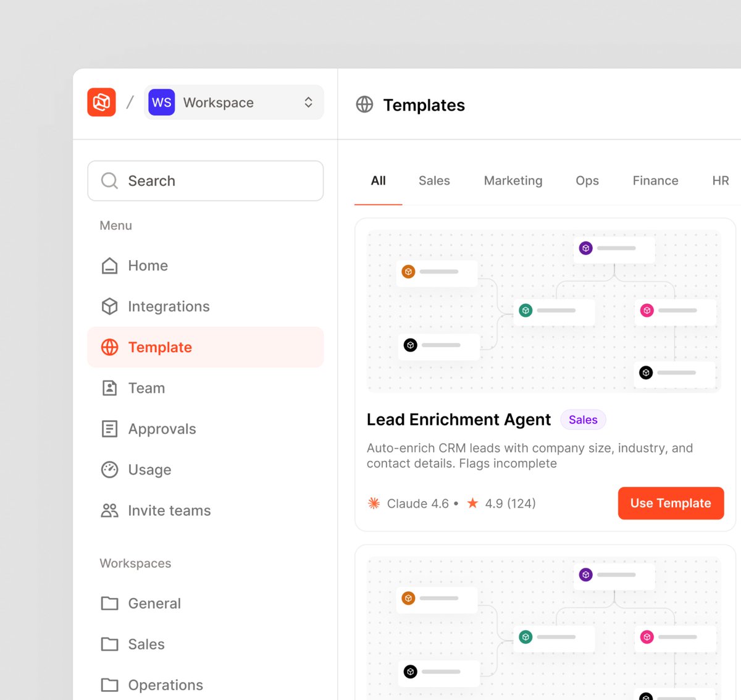Image resolution: width=741 pixels, height=700 pixels.
Task: Select the Template menu item
Action: click(206, 347)
